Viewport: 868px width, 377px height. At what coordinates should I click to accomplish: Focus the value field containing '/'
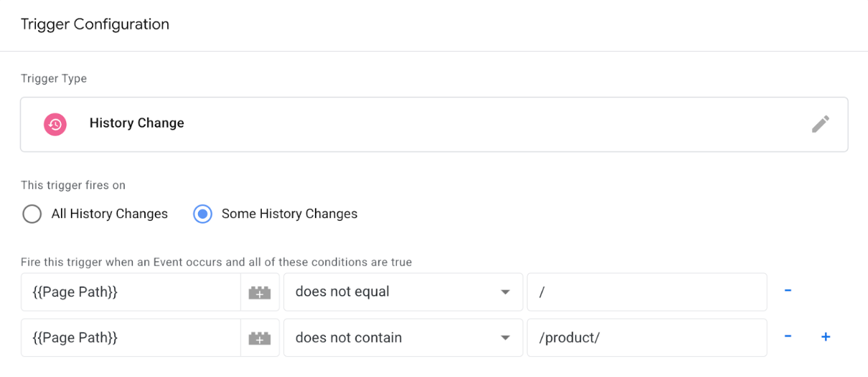pyautogui.click(x=646, y=292)
